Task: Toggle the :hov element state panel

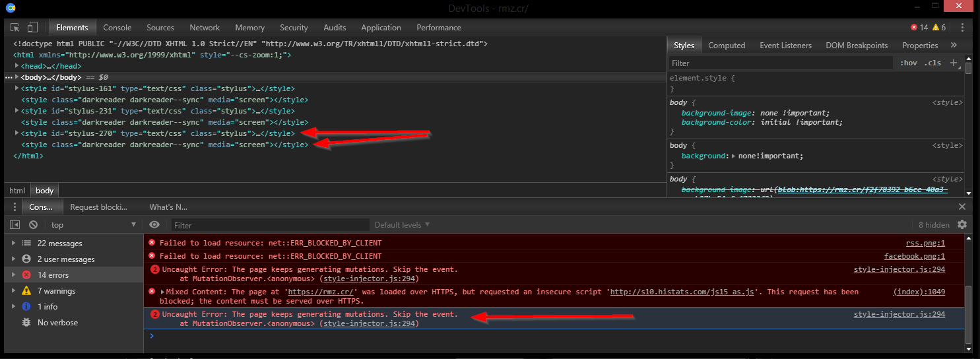Action: tap(909, 63)
